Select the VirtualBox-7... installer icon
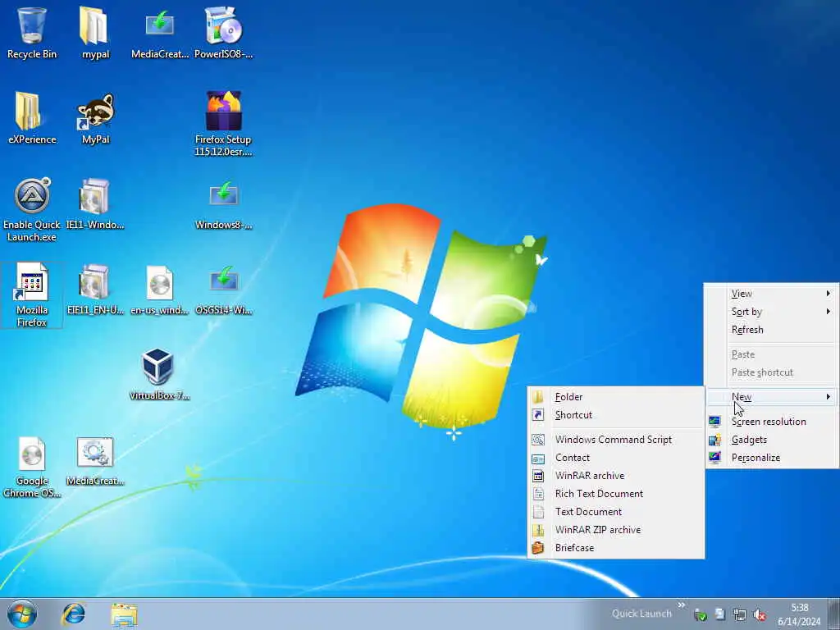Screen dimensions: 840x630 point(160,374)
